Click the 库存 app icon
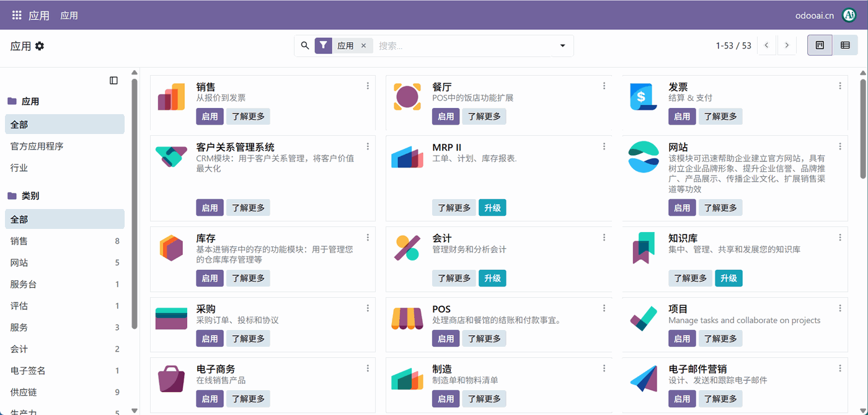This screenshot has height=415, width=868. (x=171, y=248)
